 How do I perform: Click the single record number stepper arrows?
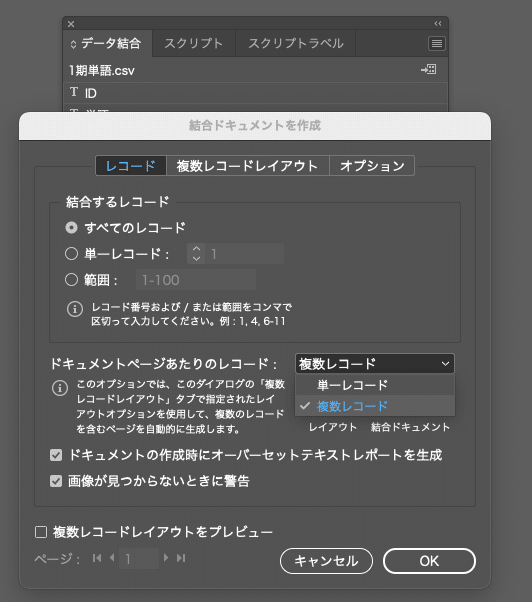(197, 254)
